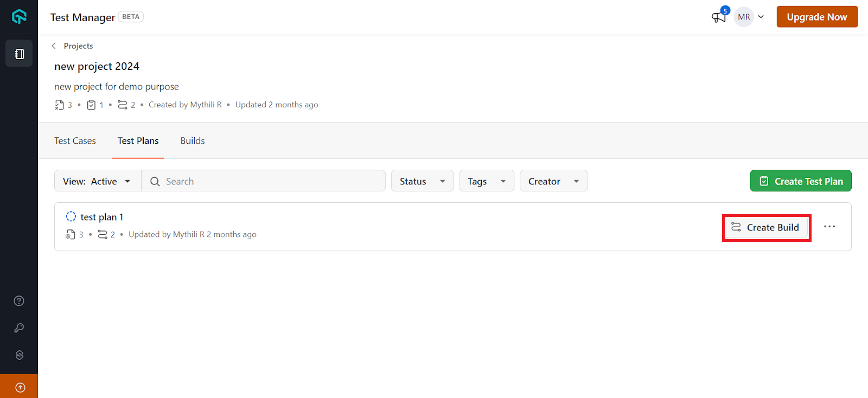868x398 pixels.
Task: Click test plan 1 builds count icon
Action: (103, 234)
